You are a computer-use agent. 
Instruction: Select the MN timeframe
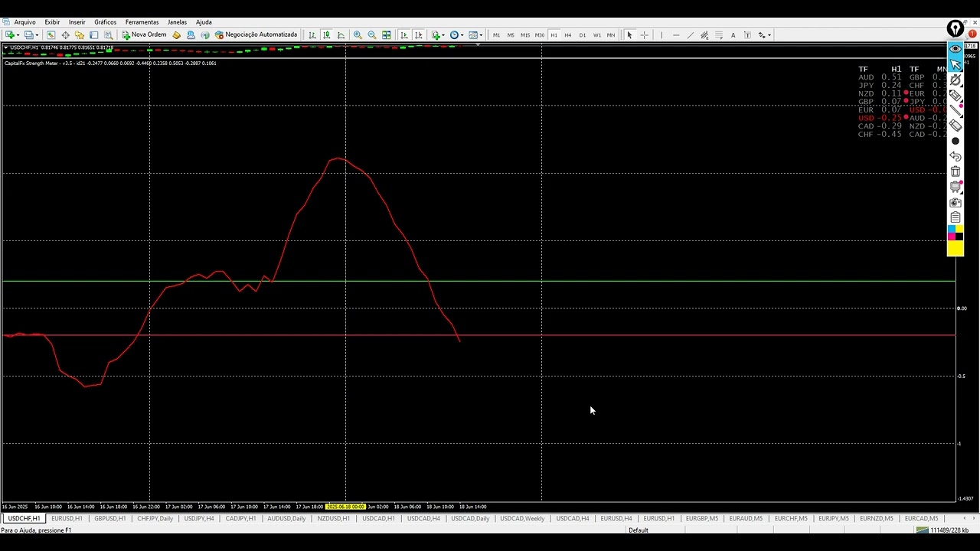[x=611, y=34]
